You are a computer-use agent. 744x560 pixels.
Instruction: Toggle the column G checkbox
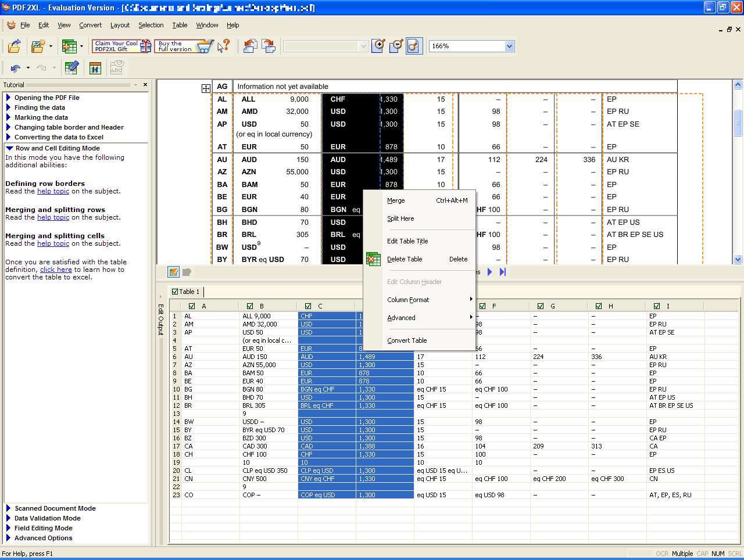[x=541, y=306]
